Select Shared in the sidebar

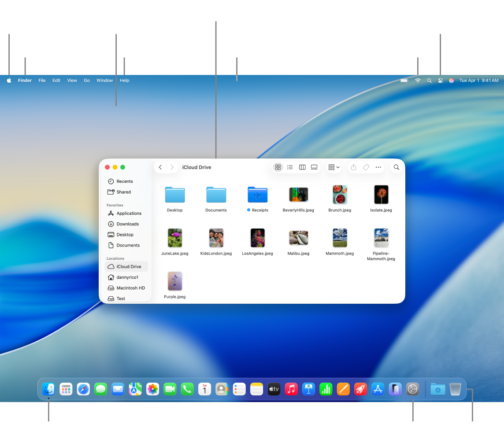(x=126, y=192)
